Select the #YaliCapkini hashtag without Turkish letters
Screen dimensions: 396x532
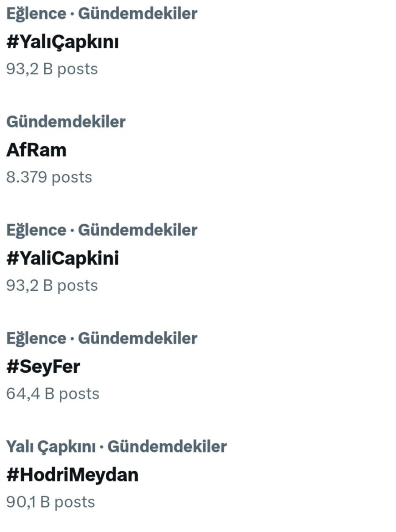tap(62, 258)
